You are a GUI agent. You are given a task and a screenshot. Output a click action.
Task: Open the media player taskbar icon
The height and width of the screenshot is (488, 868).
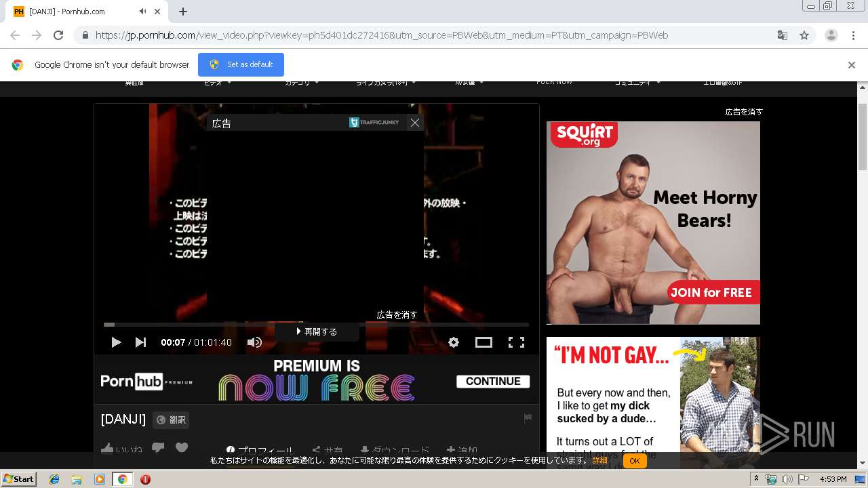tap(100, 479)
